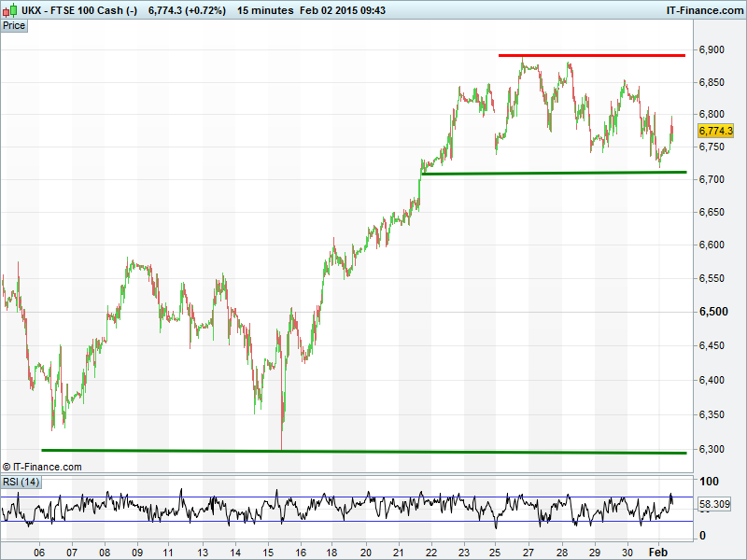This screenshot has width=747, height=560.
Task: Click the 15 date label on the time axis
Action: (x=269, y=552)
